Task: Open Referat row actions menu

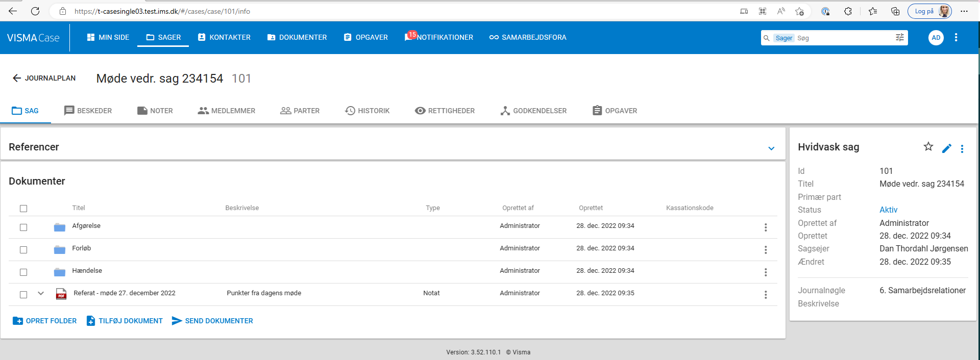Action: [x=766, y=295]
